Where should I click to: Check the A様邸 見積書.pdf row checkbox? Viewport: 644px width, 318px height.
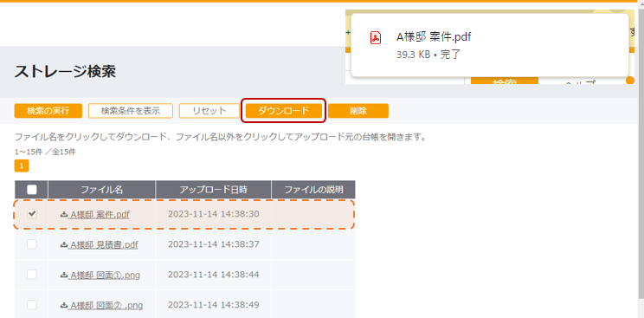pyautogui.click(x=32, y=244)
